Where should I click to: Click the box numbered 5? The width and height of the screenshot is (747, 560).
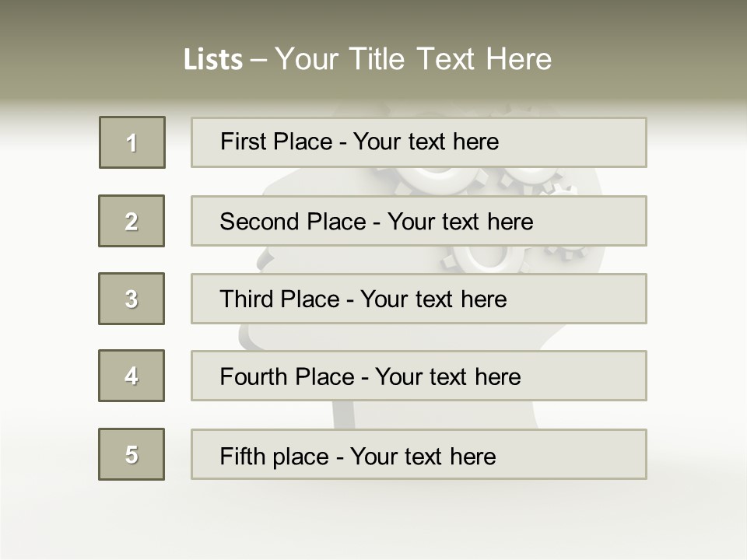click(x=132, y=454)
